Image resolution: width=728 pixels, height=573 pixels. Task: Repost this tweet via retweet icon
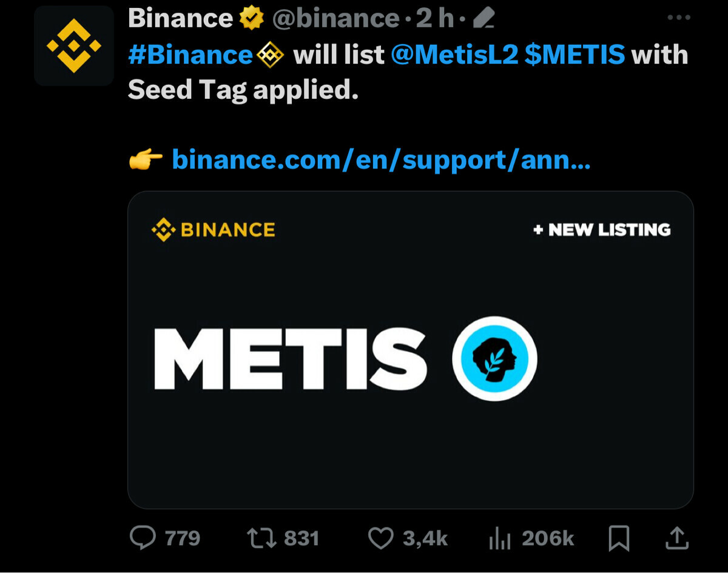(261, 538)
